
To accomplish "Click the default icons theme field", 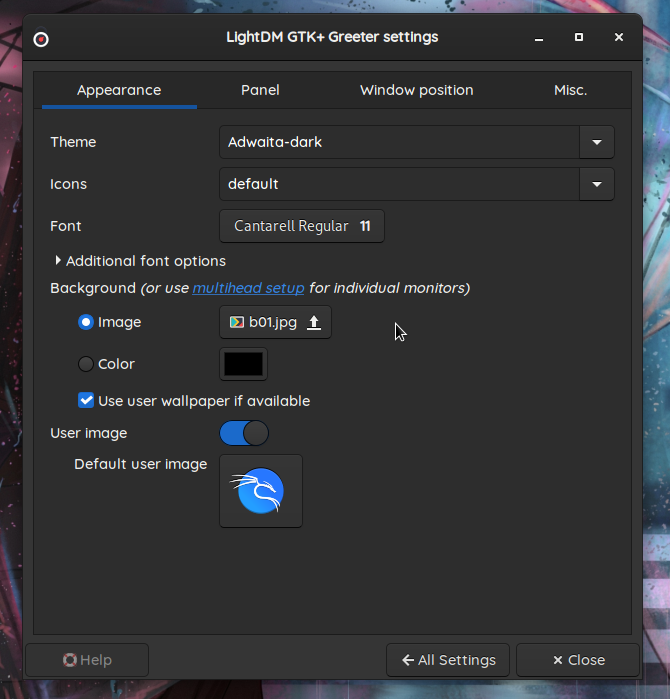I will tap(399, 184).
